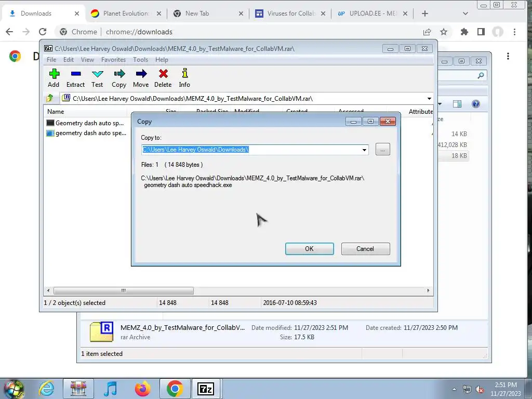Image resolution: width=532 pixels, height=399 pixels.
Task: Click the MEMZ rar archive icon in details pane
Action: coord(101,331)
